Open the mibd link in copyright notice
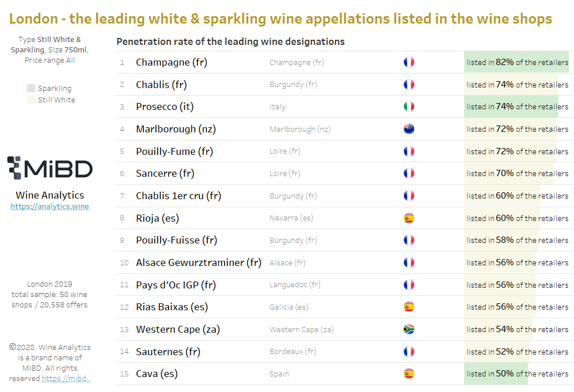 click(66, 378)
